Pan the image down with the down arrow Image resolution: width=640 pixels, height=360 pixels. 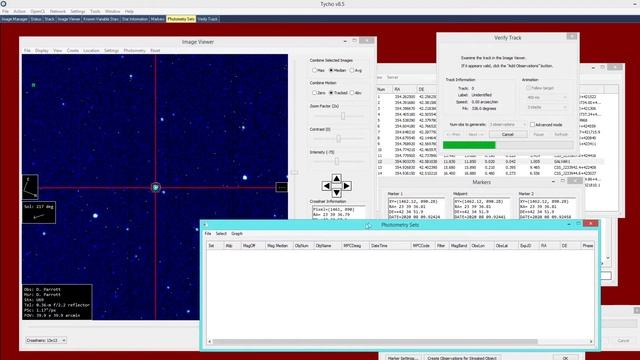[x=336, y=193]
